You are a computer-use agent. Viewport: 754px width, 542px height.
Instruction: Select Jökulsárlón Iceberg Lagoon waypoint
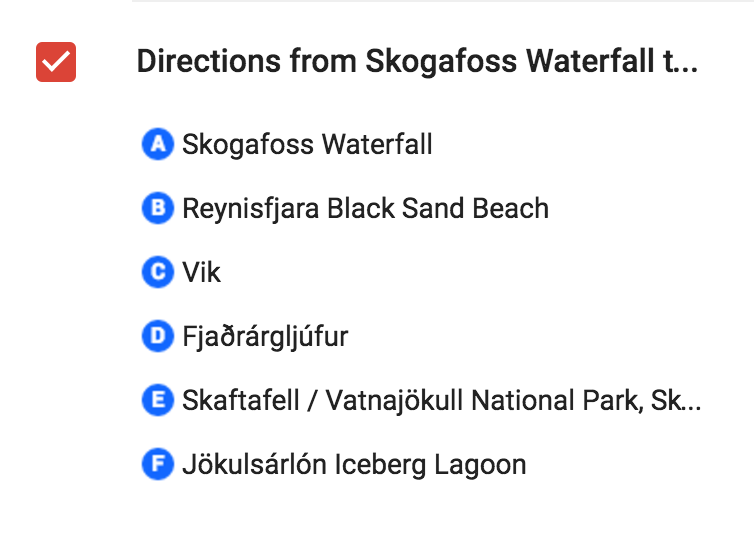(354, 465)
